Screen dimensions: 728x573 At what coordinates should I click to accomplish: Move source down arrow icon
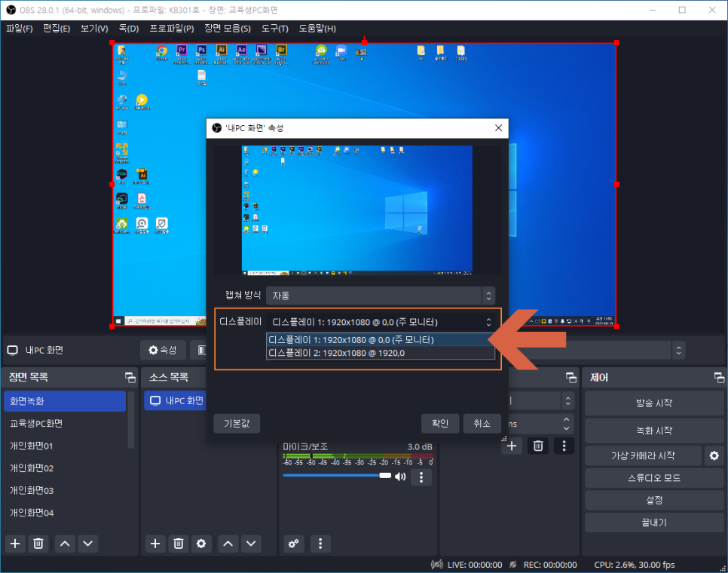coord(251,544)
